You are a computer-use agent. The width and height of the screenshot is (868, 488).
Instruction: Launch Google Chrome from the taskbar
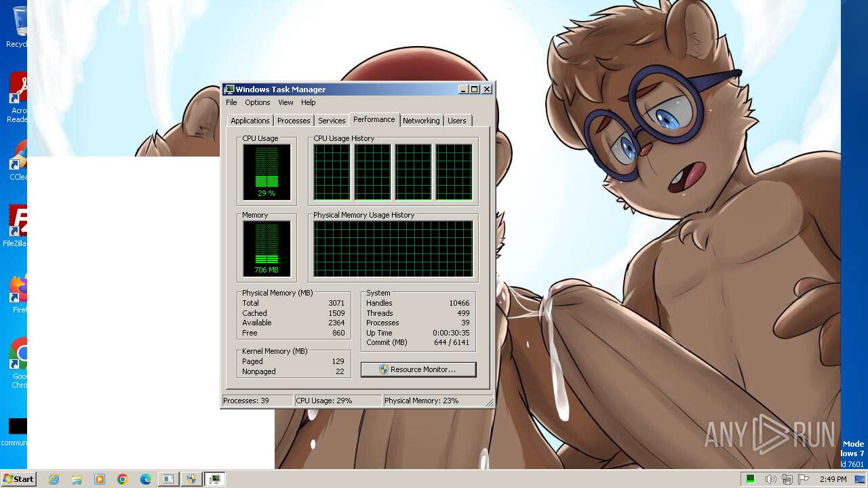[123, 479]
